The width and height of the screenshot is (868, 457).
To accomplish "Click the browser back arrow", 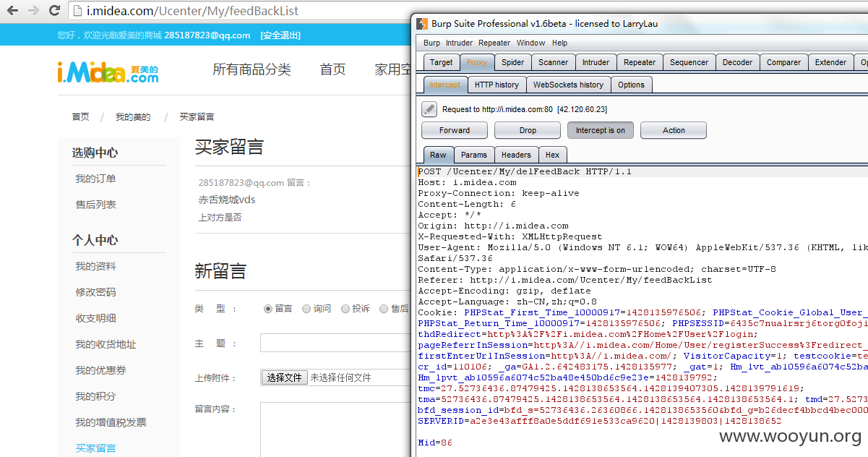I will pos(12,11).
